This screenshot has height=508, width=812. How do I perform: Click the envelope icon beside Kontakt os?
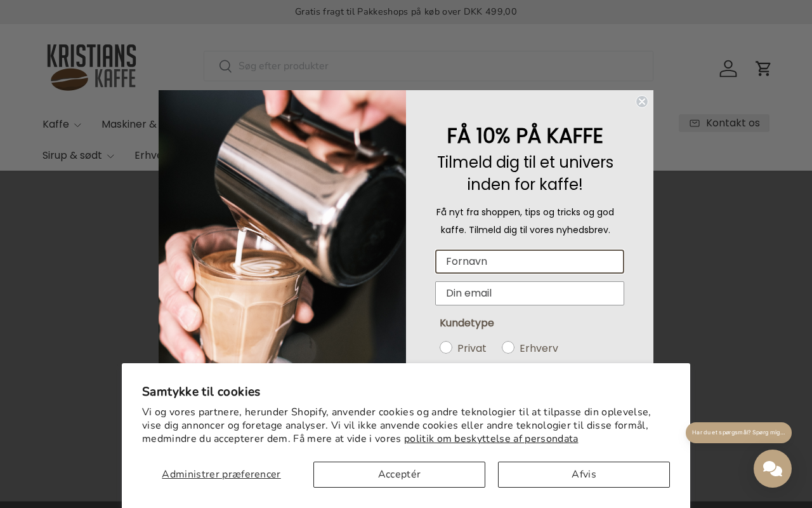(x=695, y=123)
